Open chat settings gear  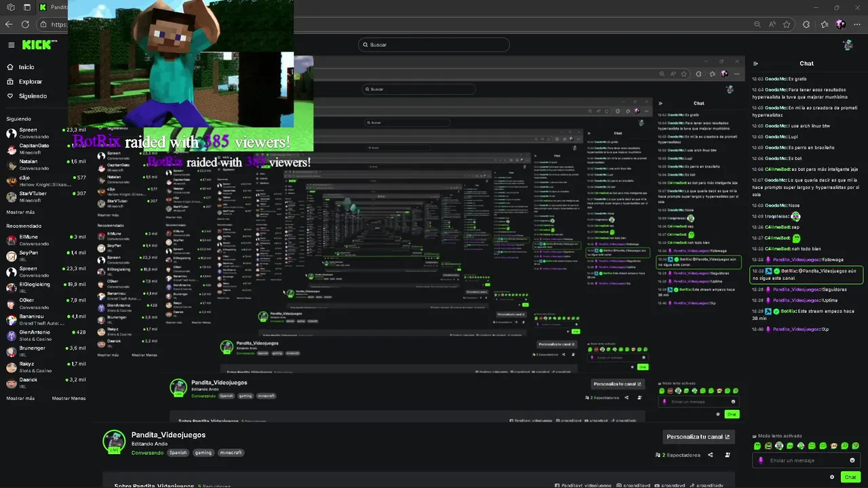click(832, 477)
